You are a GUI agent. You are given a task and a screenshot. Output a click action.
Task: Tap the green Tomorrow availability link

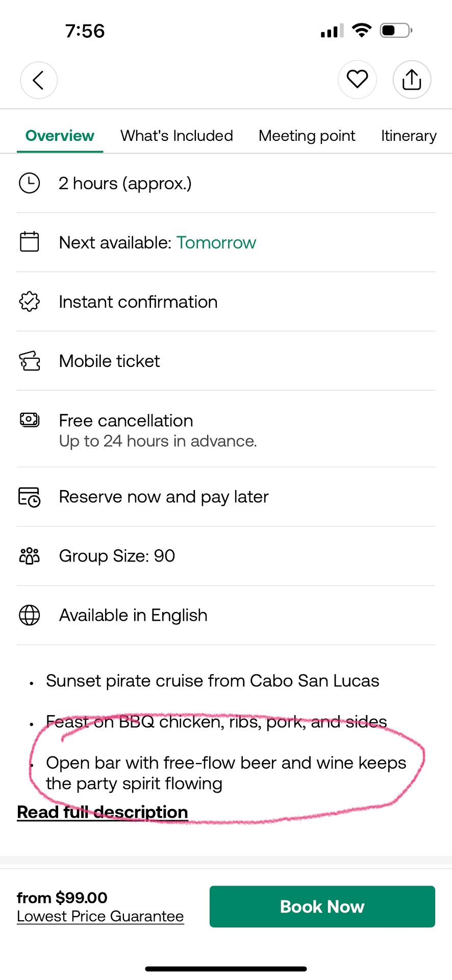[x=216, y=242]
